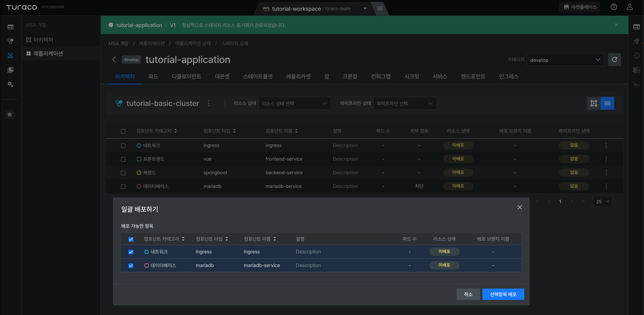The width and height of the screenshot is (644, 315).
Task: Open tutorial-basic-cluster kebab menu
Action: (x=209, y=103)
